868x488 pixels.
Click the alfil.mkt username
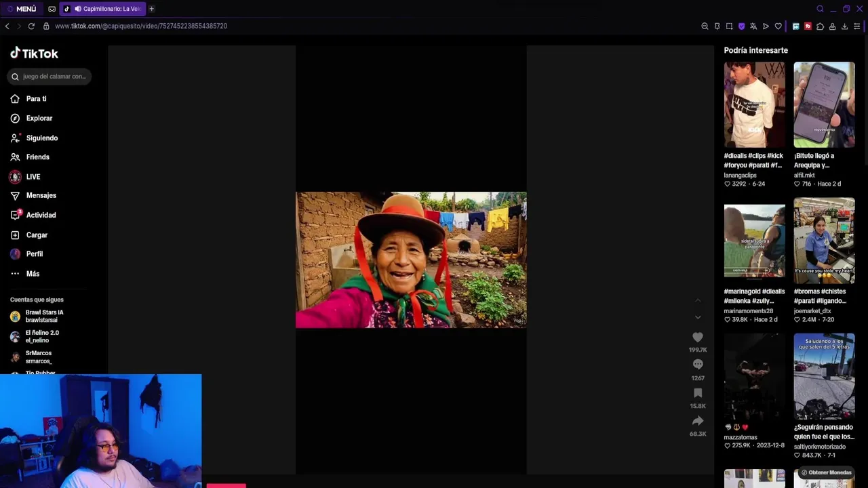804,176
